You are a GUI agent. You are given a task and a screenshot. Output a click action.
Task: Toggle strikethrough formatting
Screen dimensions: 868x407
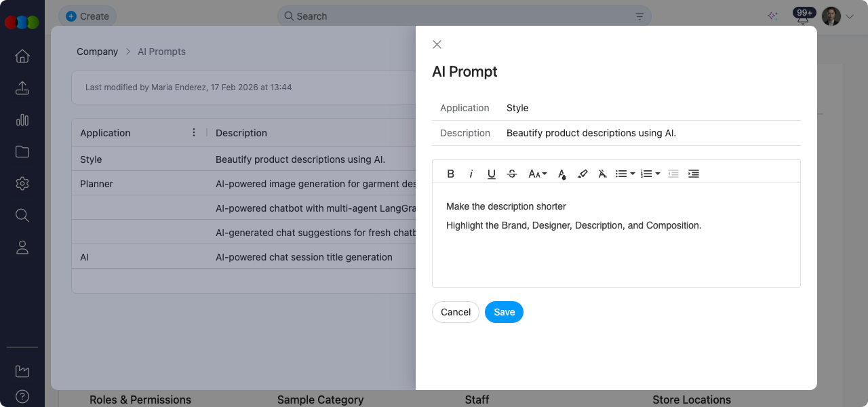[x=511, y=174]
